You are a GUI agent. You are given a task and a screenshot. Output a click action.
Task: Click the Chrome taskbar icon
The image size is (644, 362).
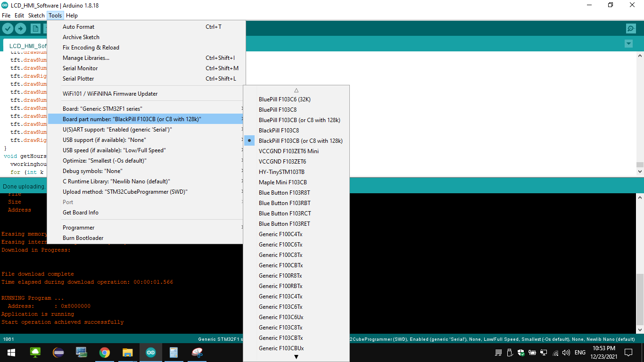(105, 353)
